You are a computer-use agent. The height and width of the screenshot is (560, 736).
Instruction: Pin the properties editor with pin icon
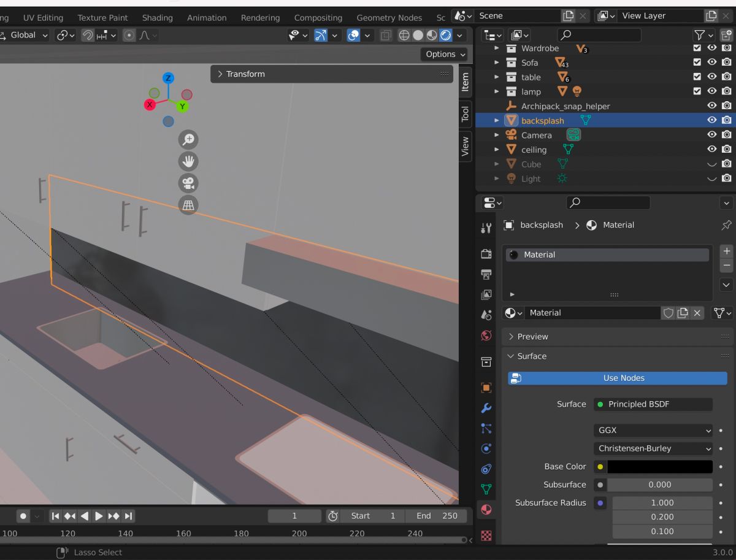tap(726, 225)
